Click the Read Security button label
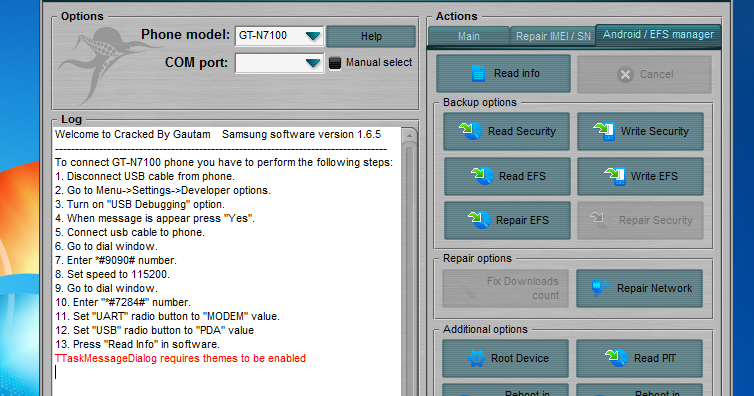The image size is (754, 396). (522, 131)
